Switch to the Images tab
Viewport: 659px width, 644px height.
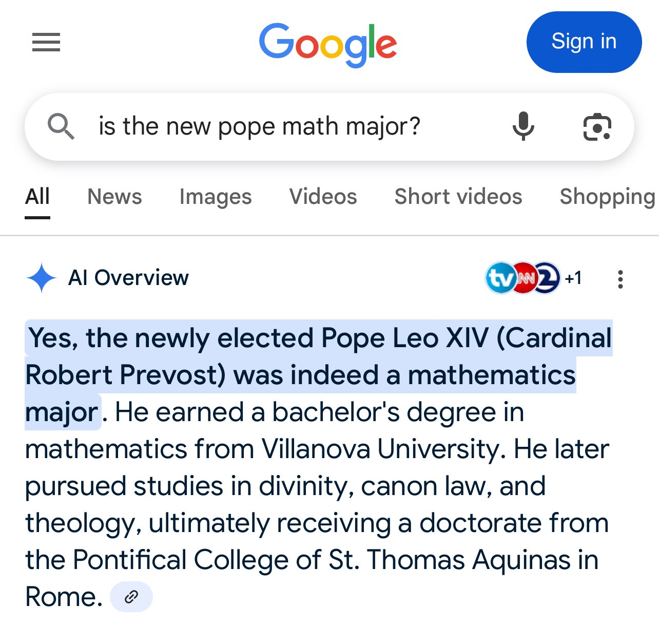coord(216,197)
